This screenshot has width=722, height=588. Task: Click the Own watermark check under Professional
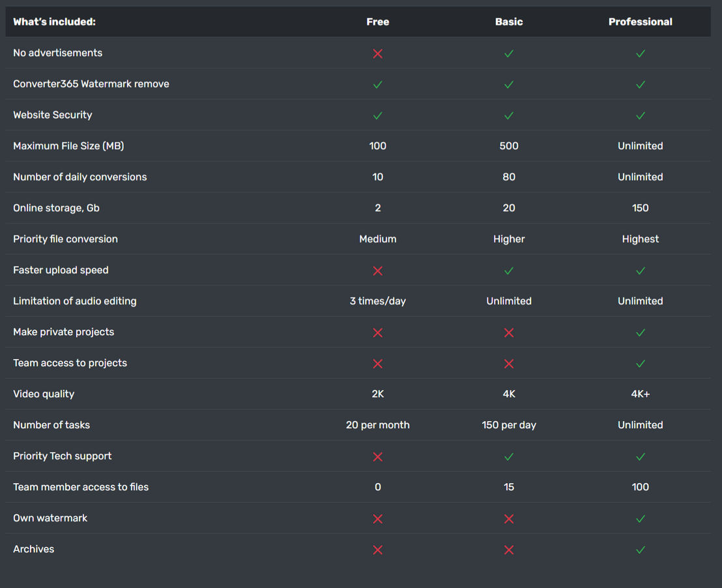point(641,519)
